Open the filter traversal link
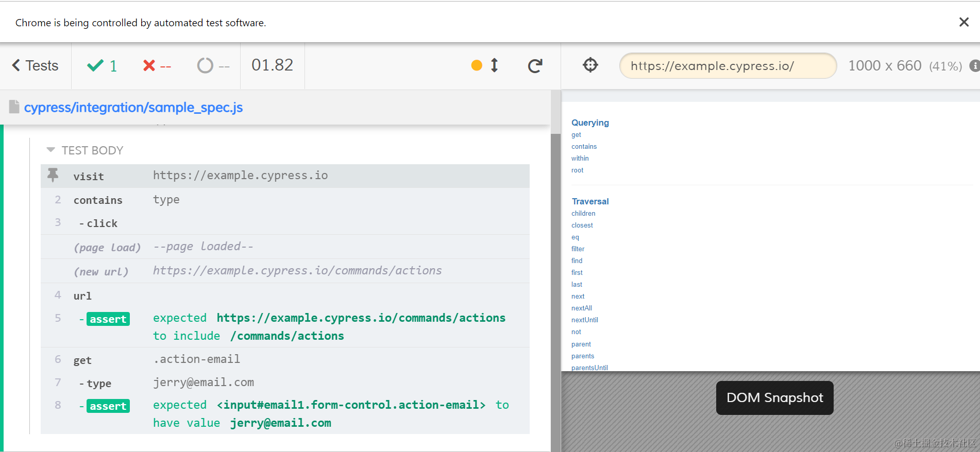 pyautogui.click(x=578, y=249)
